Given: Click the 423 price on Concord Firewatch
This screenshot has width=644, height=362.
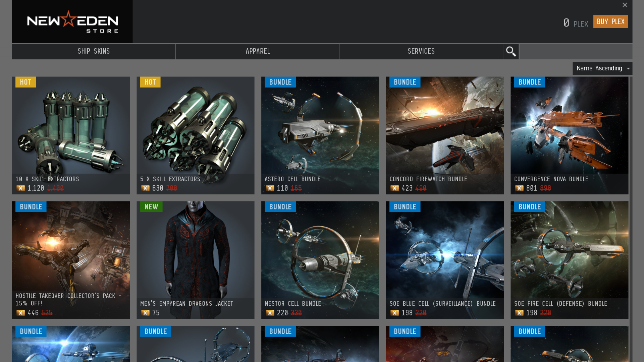Looking at the screenshot, I should click(407, 188).
